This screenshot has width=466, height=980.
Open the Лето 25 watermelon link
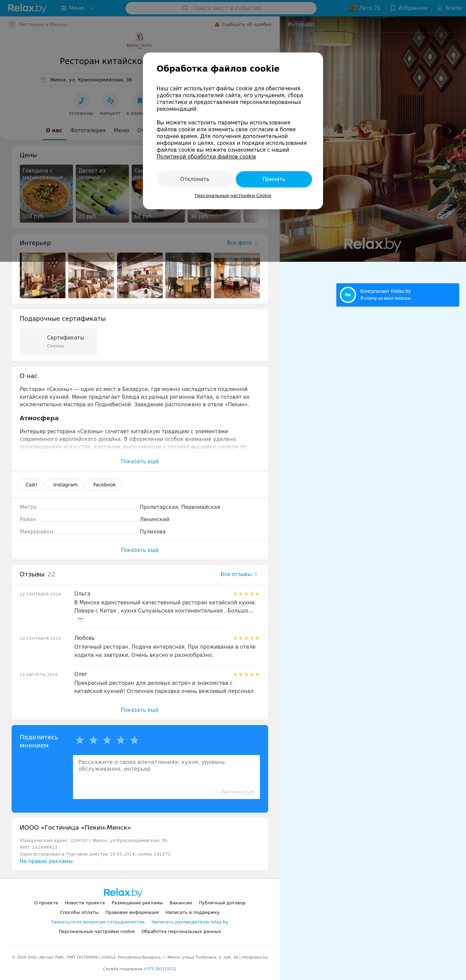(x=364, y=8)
